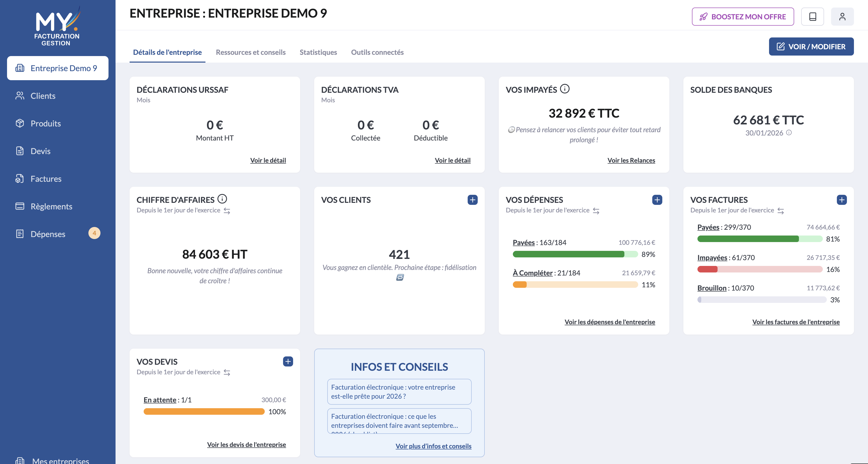Open Voir les dépenses de l'entreprise link
This screenshot has height=464, width=868.
pos(610,322)
